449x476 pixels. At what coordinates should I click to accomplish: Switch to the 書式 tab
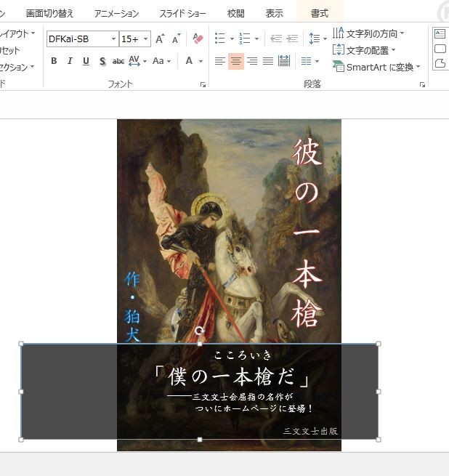tap(320, 13)
